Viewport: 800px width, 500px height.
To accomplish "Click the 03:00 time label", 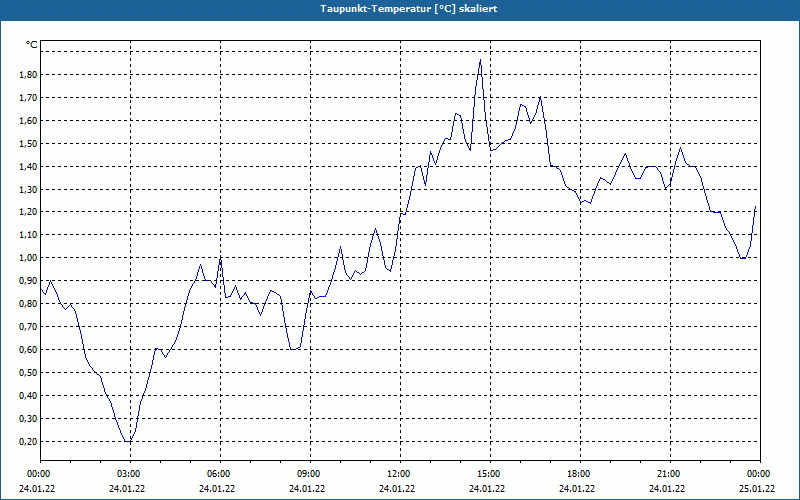I will [131, 474].
